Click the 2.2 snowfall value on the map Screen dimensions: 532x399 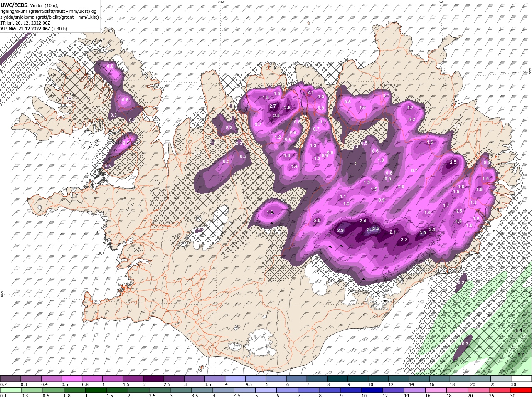[x=404, y=240]
